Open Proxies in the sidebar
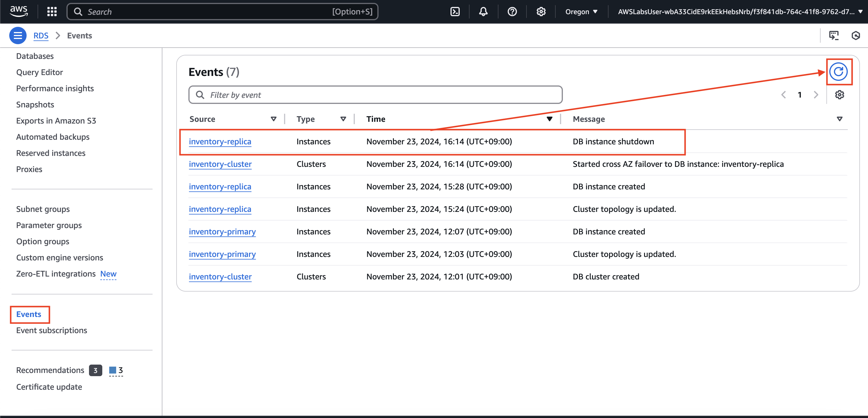The image size is (868, 418). (29, 169)
